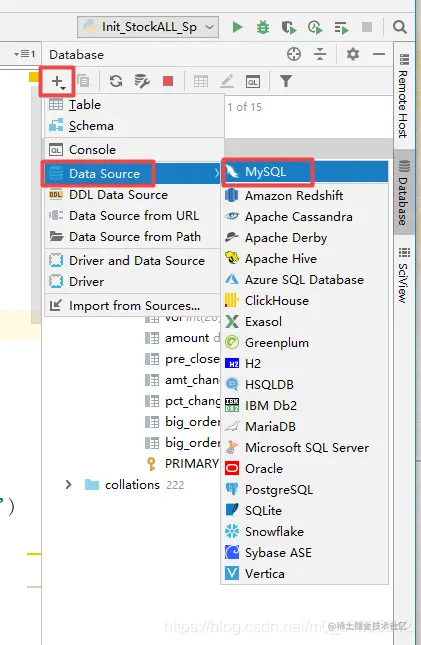Click the red disconnect square icon

(167, 81)
